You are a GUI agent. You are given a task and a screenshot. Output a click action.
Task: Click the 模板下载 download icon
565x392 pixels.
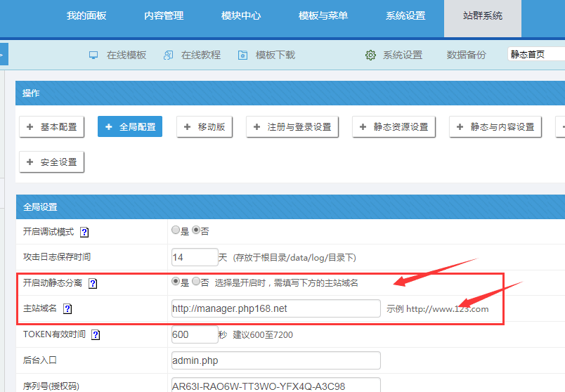point(243,55)
